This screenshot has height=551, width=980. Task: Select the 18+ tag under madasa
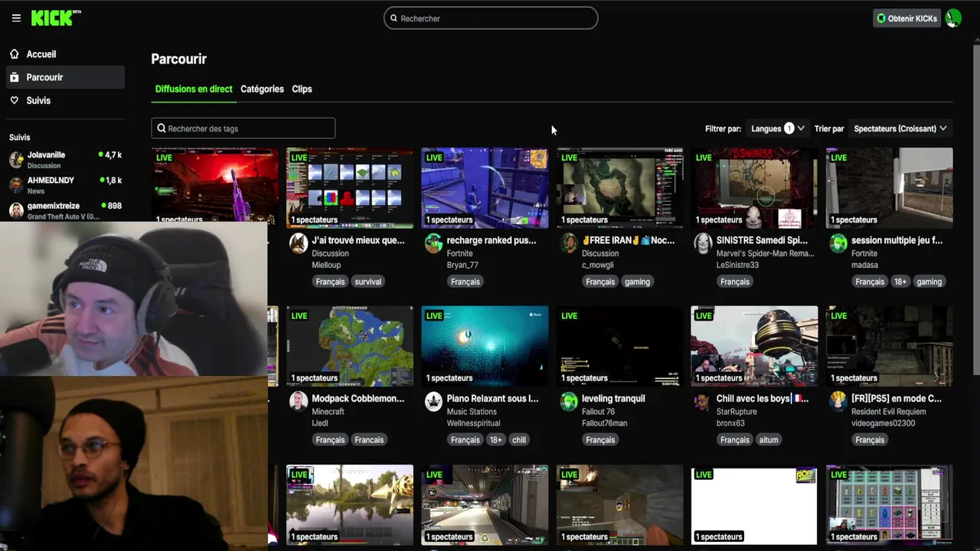(x=900, y=282)
